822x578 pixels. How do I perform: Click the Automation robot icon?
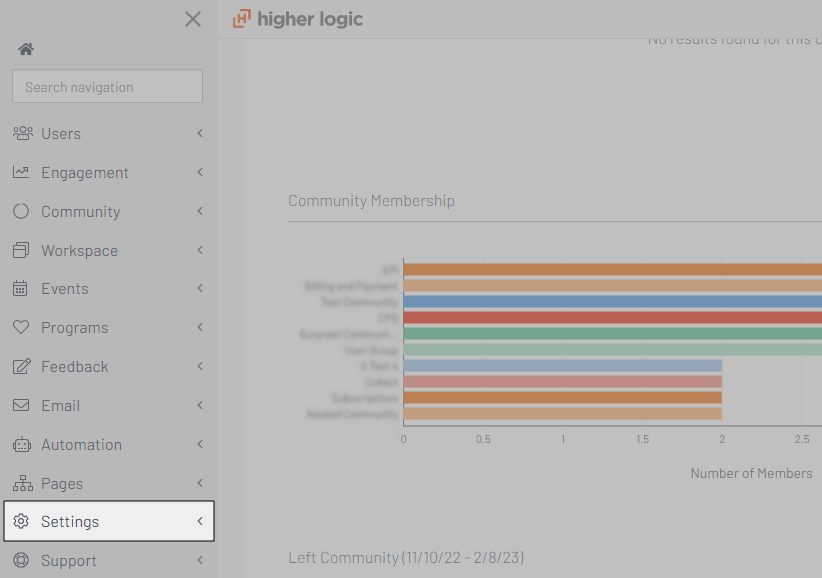pyautogui.click(x=21, y=444)
